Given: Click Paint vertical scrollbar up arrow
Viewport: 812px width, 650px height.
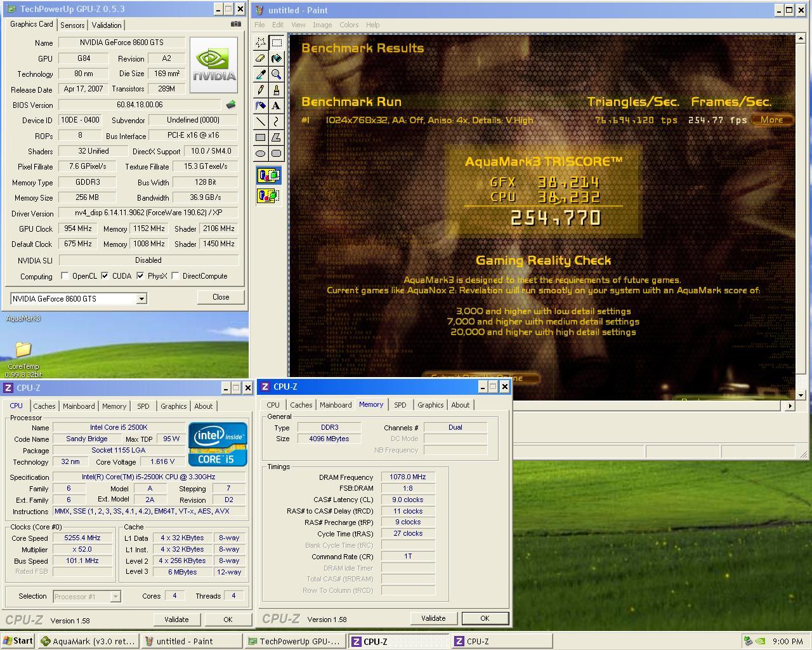Looking at the screenshot, I should coord(801,39).
